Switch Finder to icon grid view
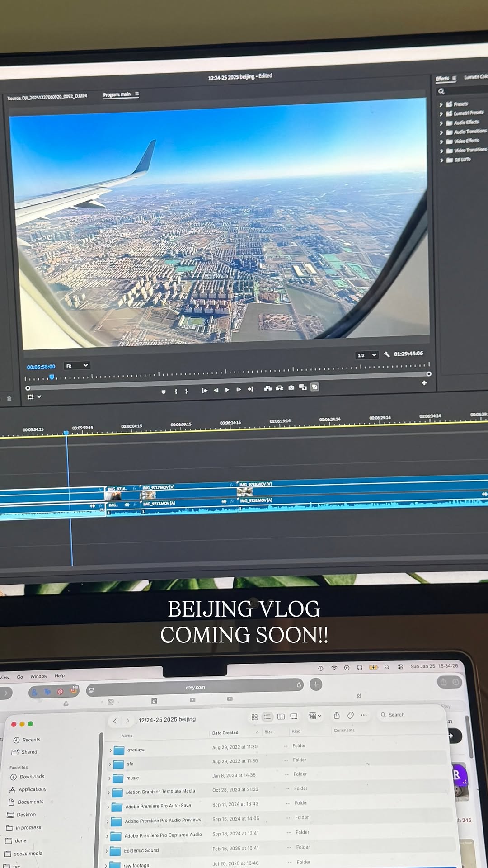 pyautogui.click(x=254, y=717)
